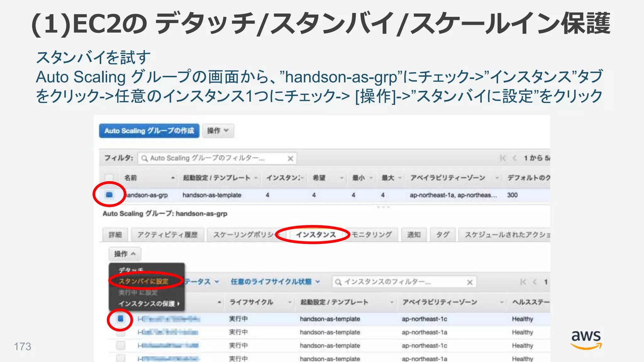Open the 最大 column dropdown arrow

click(400, 178)
